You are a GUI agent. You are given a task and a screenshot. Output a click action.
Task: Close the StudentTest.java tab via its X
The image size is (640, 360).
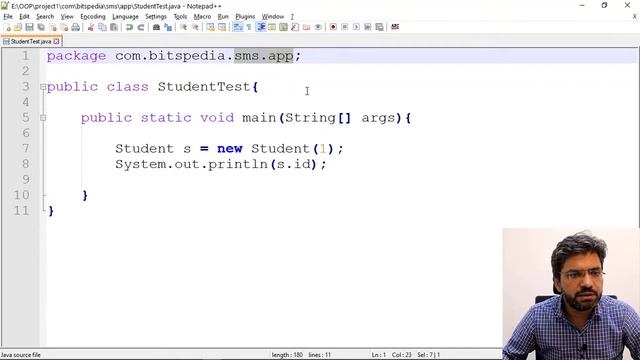56,42
